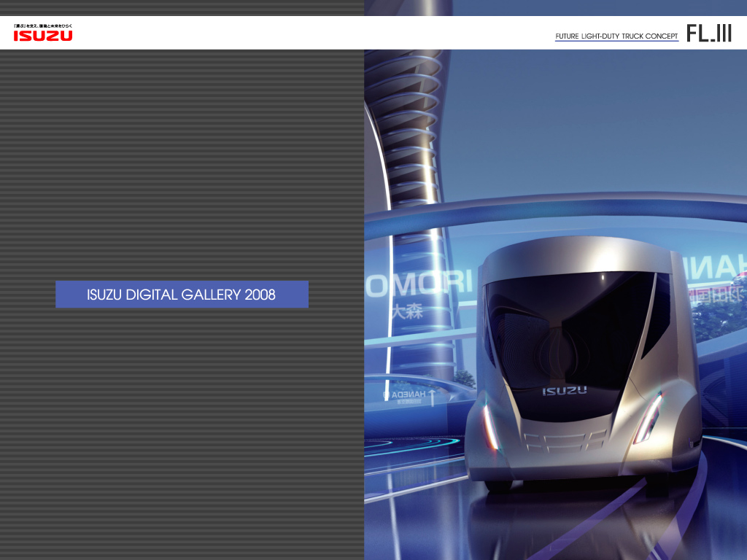The width and height of the screenshot is (747, 560).
Task: Click the FUTURE LIGHT-DUTY TRUCK CONCEPT link
Action: click(616, 36)
